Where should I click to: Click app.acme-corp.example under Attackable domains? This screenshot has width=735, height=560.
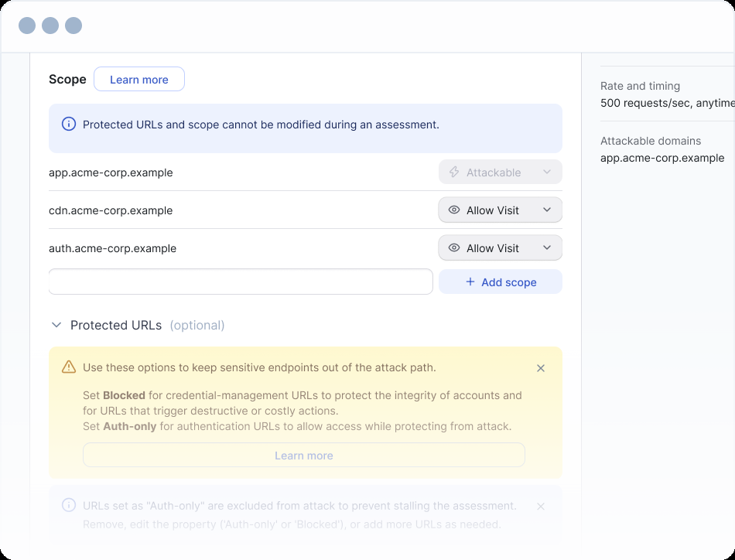click(661, 158)
